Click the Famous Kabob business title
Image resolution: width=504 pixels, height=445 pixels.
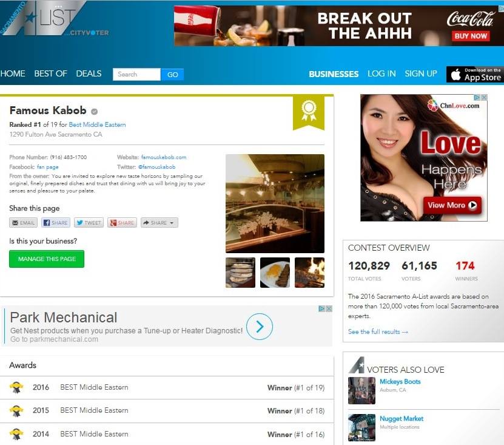pos(48,110)
